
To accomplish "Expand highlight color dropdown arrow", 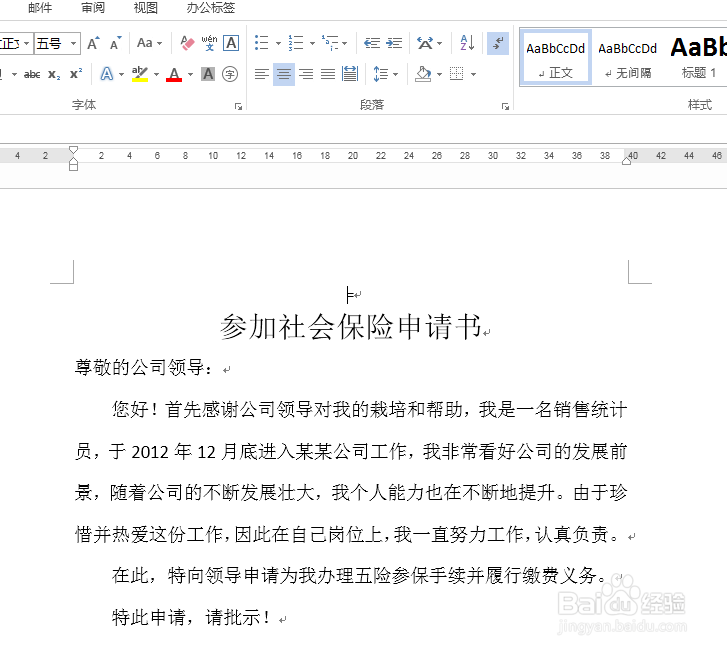I will coord(156,74).
